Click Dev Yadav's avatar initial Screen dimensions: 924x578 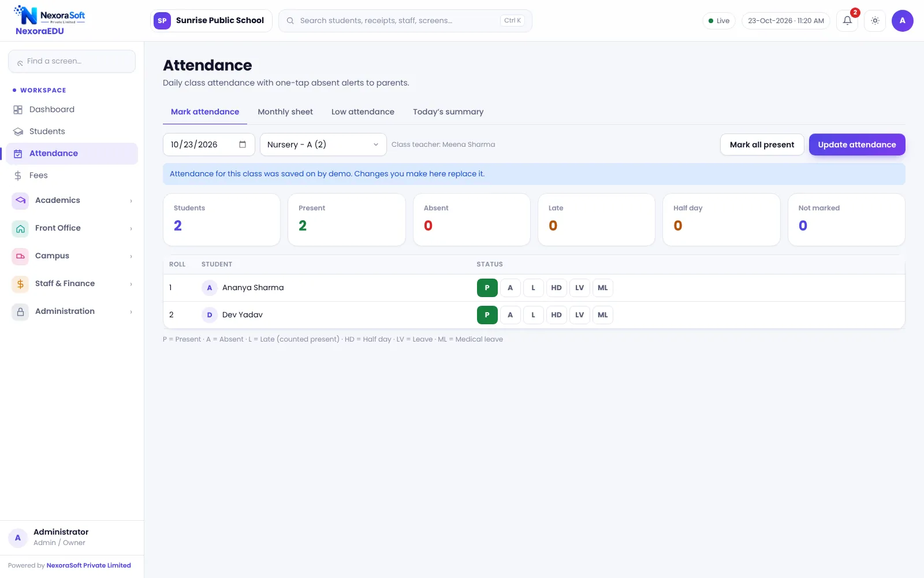[209, 315]
